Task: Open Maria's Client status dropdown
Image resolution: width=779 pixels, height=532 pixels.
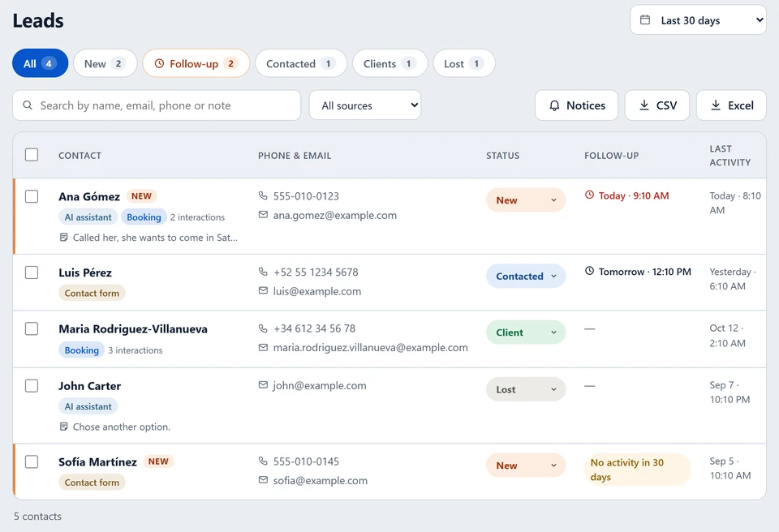Action: [x=526, y=332]
